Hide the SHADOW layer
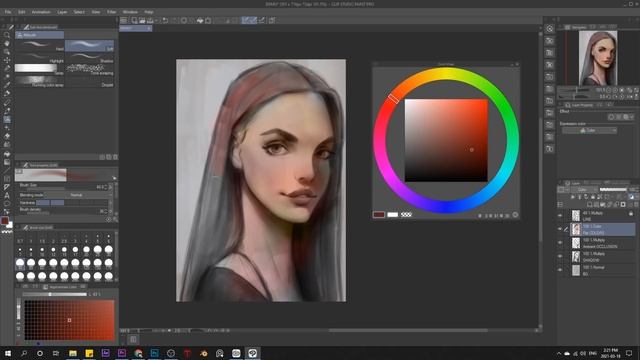Image resolution: width=640 pixels, height=360 pixels. (x=560, y=256)
